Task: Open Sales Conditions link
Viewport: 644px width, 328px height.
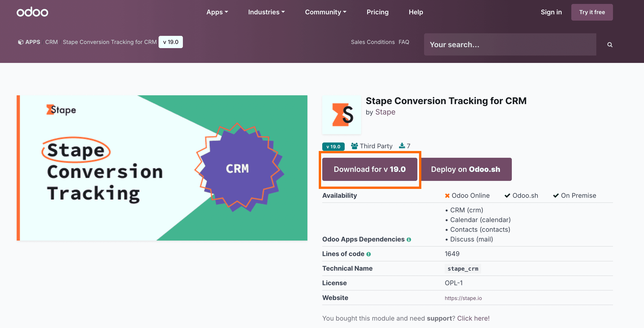Action: coord(373,42)
